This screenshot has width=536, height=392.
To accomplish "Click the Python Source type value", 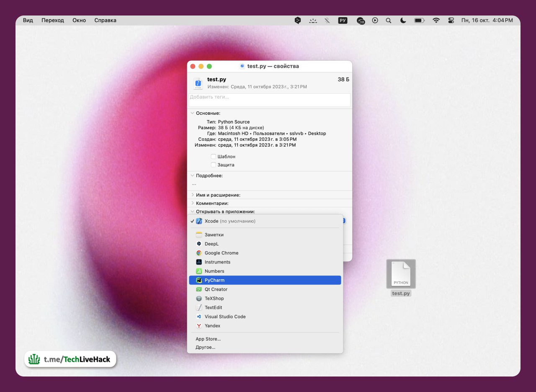I will [234, 122].
